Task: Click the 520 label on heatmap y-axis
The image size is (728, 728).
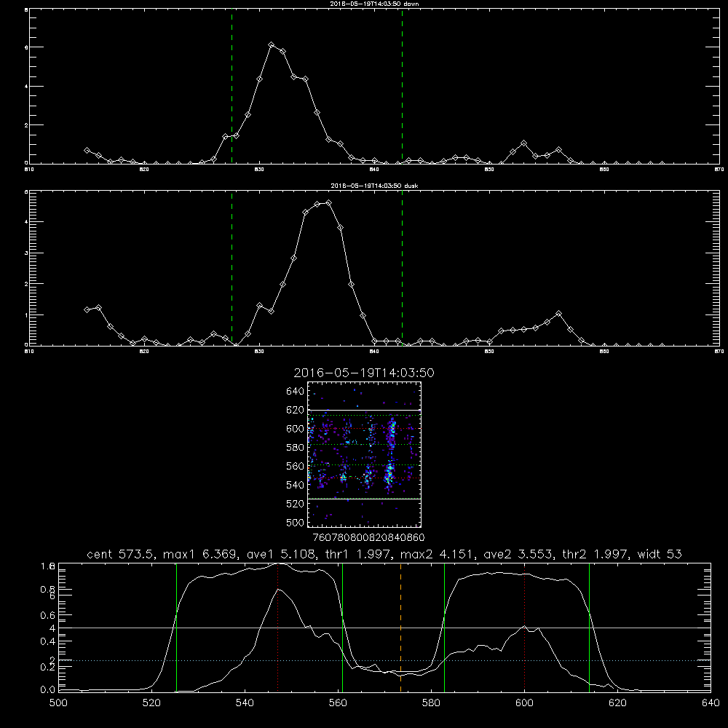Action: tap(296, 504)
